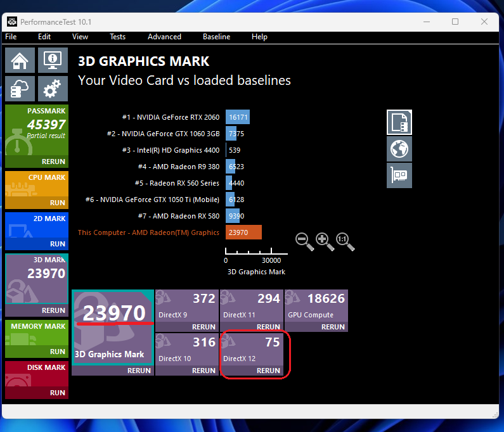Open the Advanced menu
Image resolution: width=504 pixels, height=432 pixels.
[164, 37]
